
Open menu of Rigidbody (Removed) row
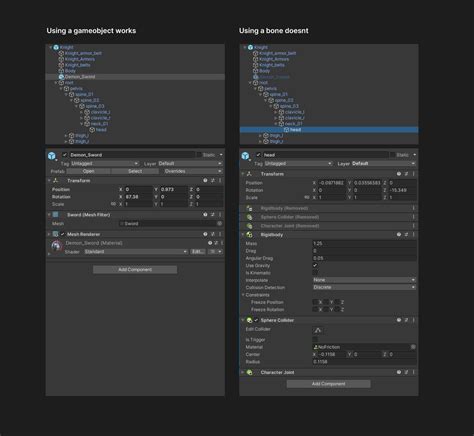pos(414,208)
